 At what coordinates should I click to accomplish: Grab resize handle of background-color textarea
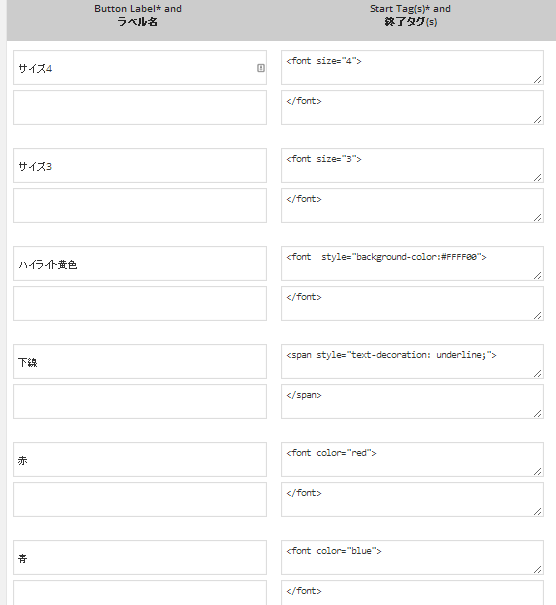pyautogui.click(x=538, y=275)
